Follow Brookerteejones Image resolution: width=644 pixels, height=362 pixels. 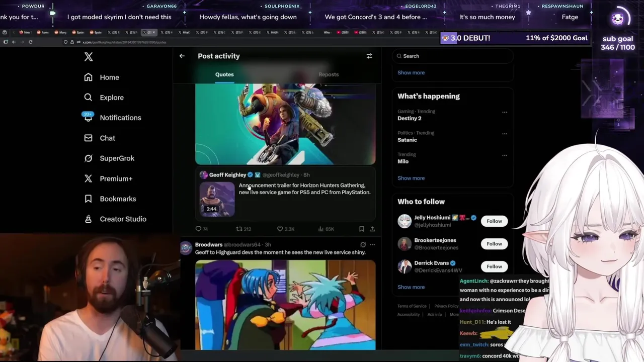[494, 244]
